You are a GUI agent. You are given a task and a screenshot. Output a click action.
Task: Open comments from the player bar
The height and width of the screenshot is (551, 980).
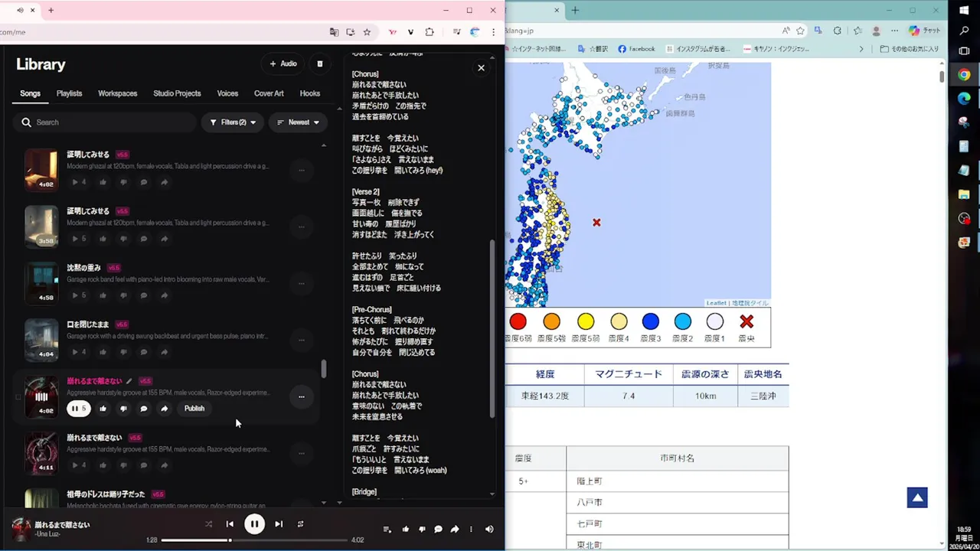438,529
